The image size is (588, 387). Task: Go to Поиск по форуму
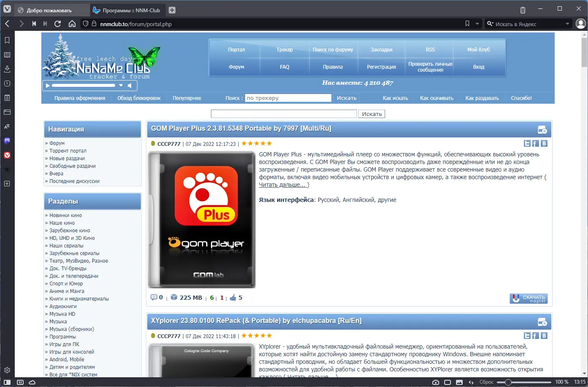point(333,49)
